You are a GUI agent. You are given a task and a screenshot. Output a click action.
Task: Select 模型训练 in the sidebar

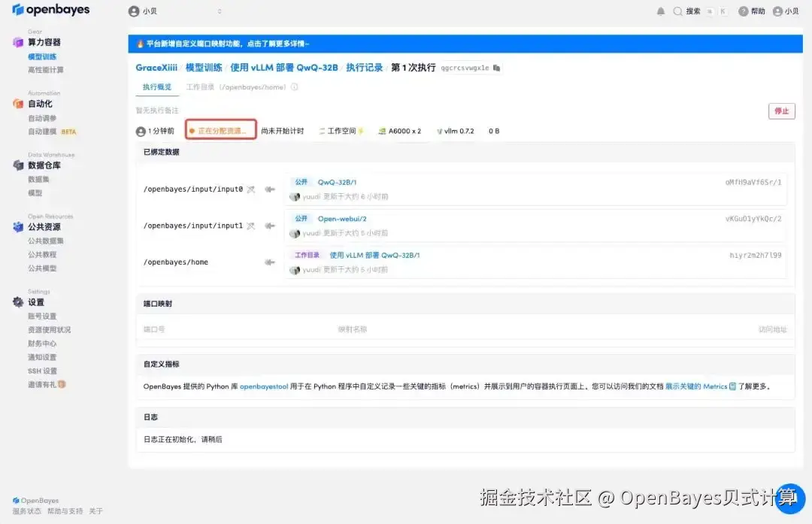tap(42, 56)
